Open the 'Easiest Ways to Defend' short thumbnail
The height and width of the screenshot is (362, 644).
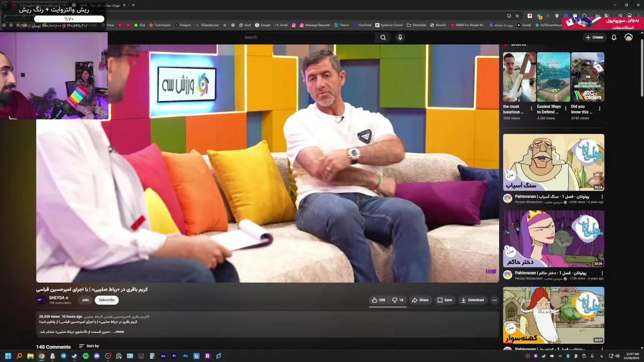553,77
